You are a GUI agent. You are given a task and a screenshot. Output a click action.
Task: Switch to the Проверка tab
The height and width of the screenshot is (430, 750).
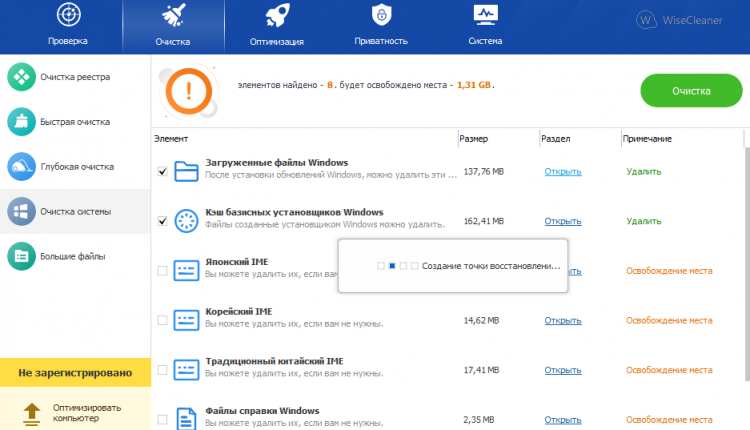point(68,41)
